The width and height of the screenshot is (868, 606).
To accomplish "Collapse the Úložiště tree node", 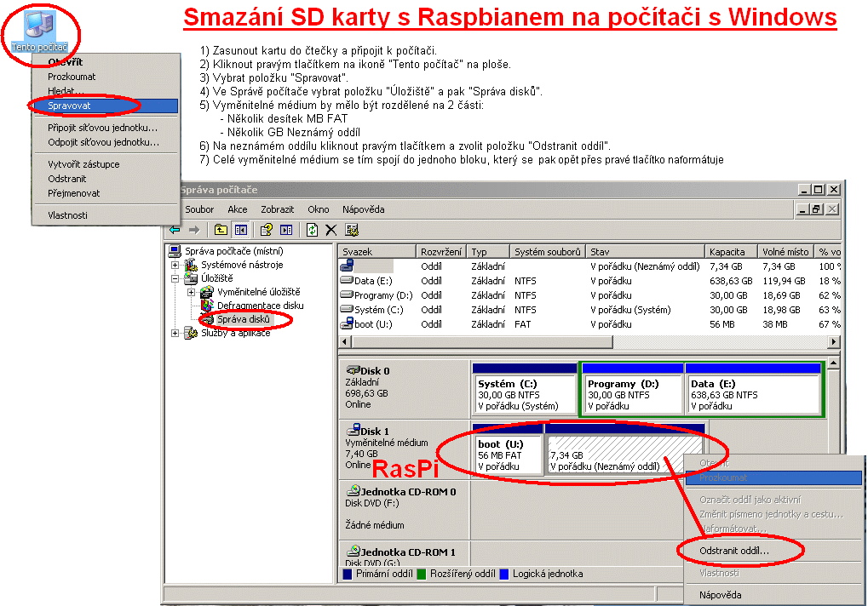I will (x=175, y=278).
